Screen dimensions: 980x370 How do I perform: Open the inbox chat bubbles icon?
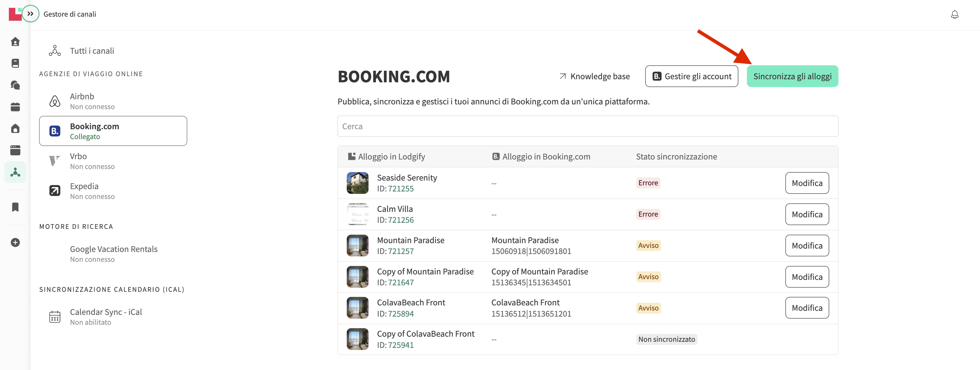(15, 85)
